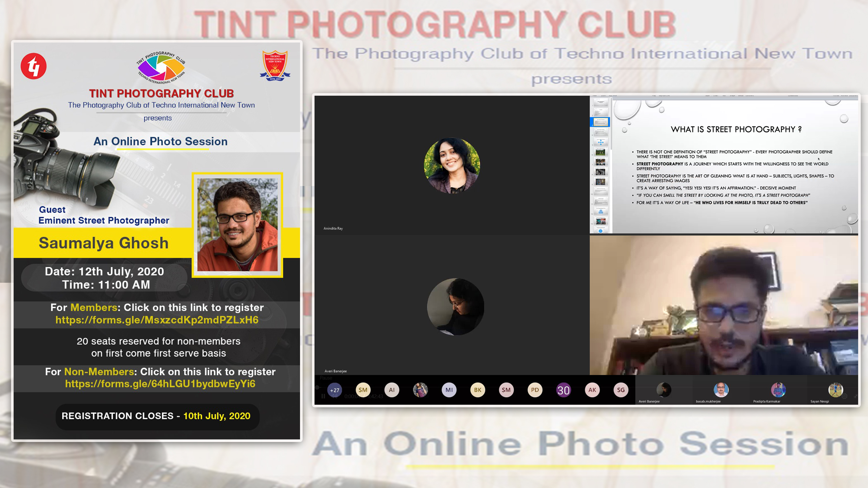Click bullet 'ART OF GLEANING WHAT IS AT HAND'

(x=735, y=178)
